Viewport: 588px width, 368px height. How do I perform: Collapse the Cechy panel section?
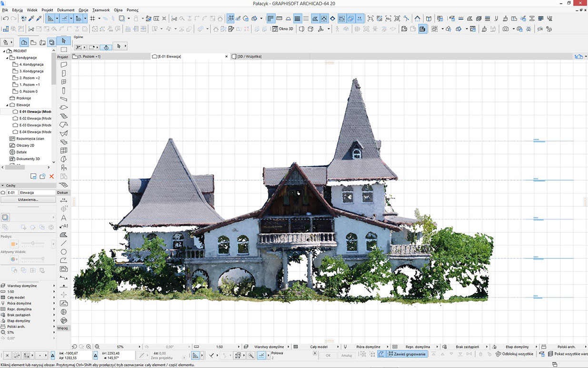[x=3, y=185]
